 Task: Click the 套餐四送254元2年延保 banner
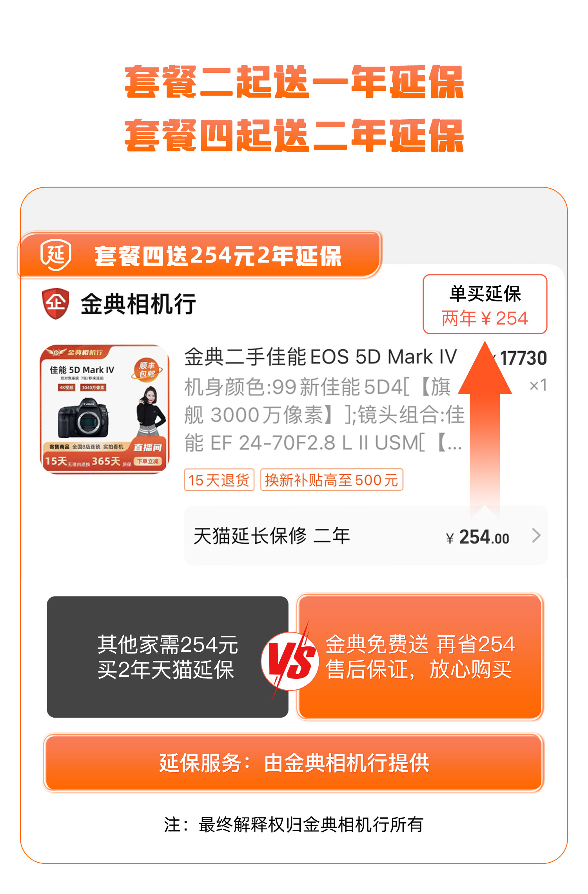click(200, 255)
